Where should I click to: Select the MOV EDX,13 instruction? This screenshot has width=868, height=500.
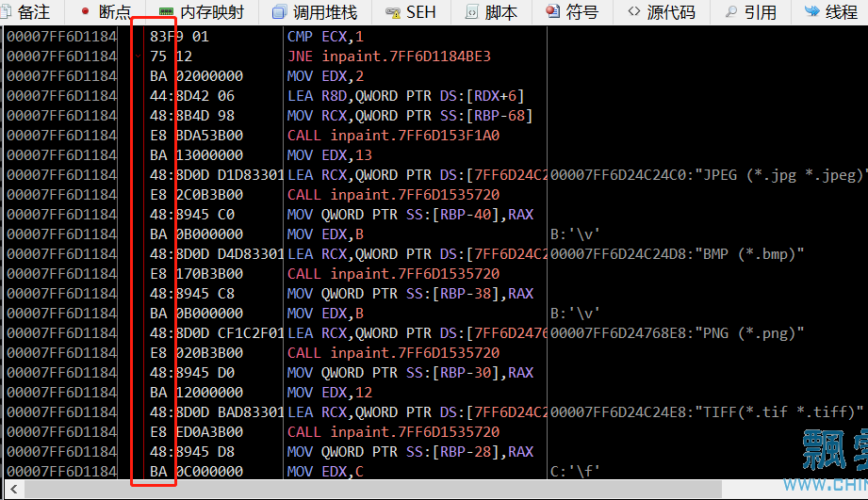(x=329, y=155)
